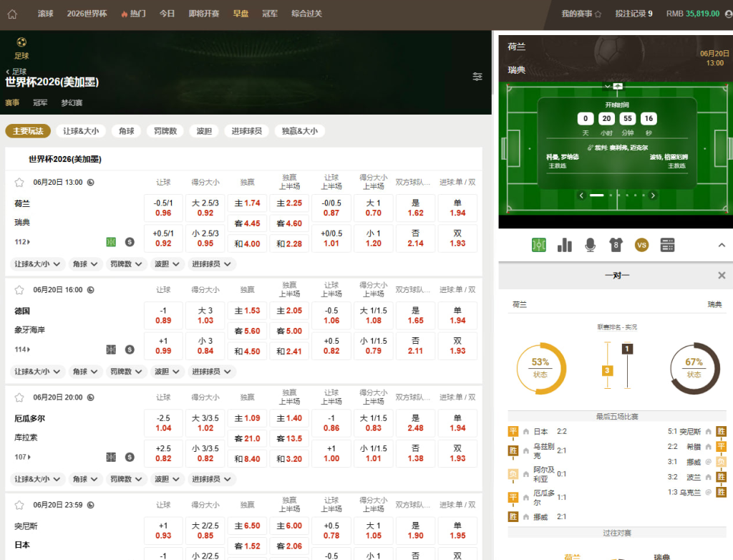
Task: Open the 热门 top menu
Action: pos(134,14)
